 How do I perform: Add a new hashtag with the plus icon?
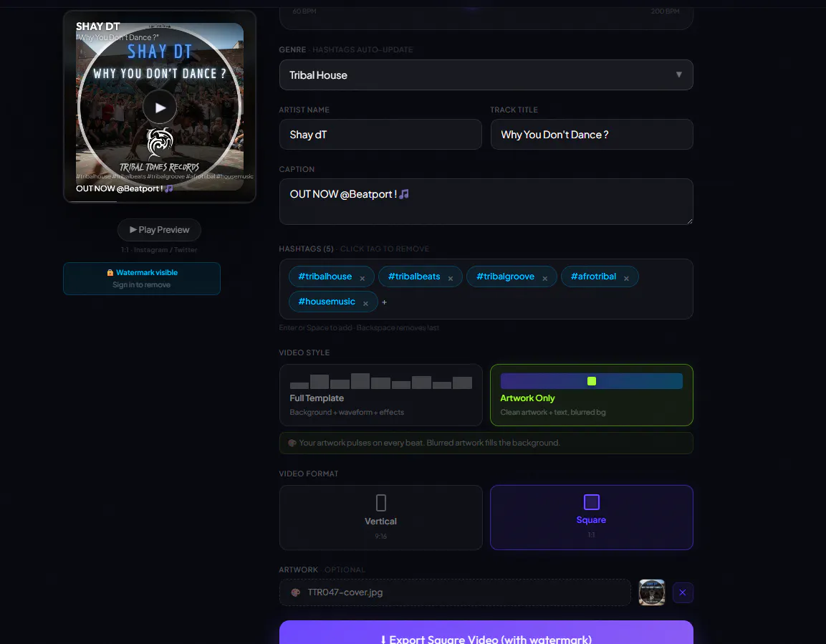pyautogui.click(x=384, y=302)
